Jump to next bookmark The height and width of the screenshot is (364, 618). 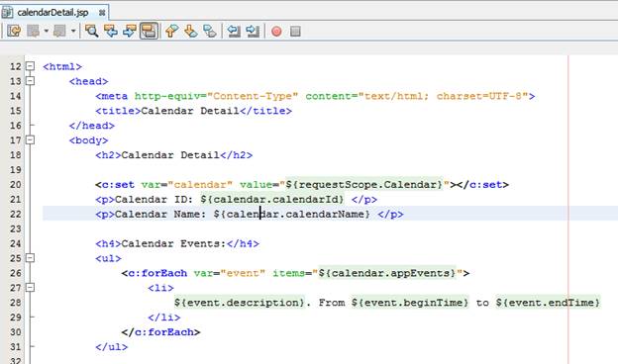point(191,31)
